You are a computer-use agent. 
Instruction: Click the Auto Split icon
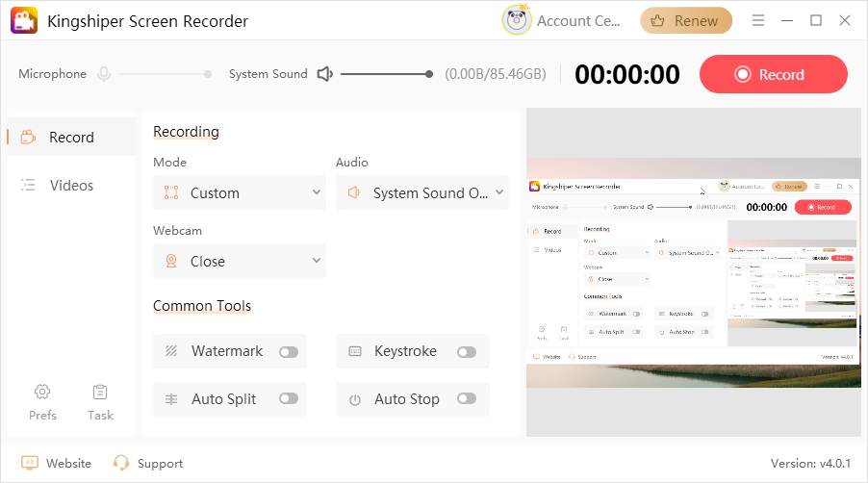(x=171, y=399)
